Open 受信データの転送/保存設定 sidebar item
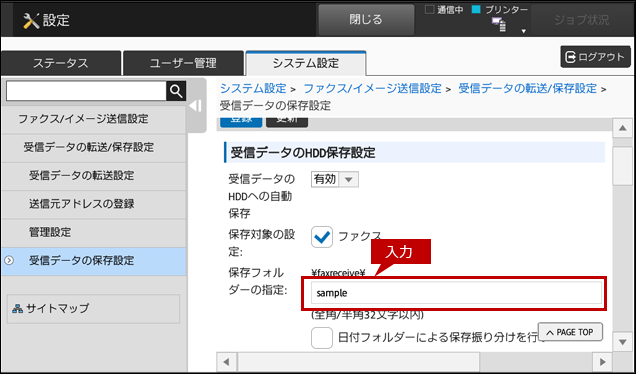This screenshot has width=636, height=374. click(x=94, y=147)
